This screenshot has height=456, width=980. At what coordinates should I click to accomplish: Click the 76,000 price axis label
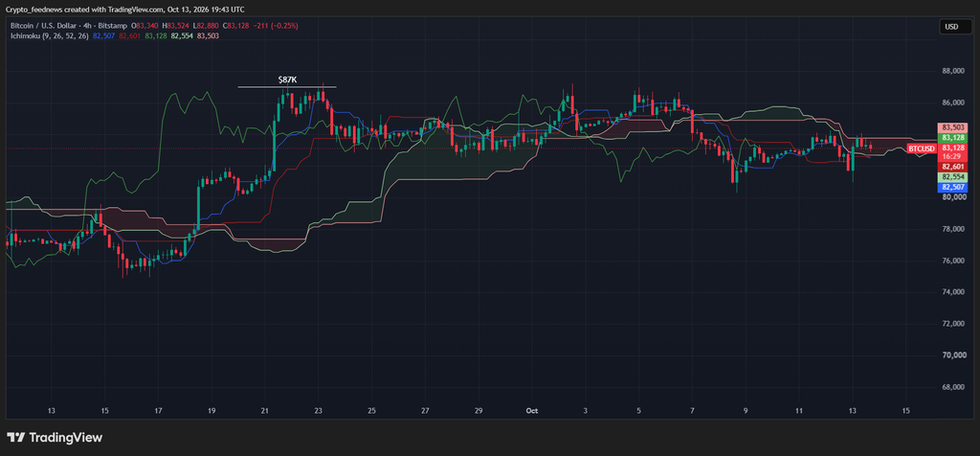point(953,261)
